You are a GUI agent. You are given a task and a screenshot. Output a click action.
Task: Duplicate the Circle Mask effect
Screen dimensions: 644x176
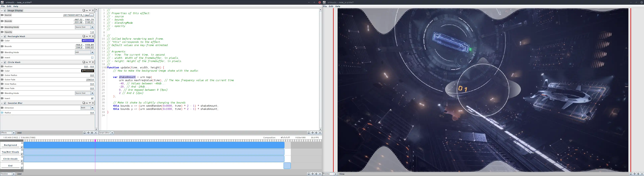click(x=84, y=62)
